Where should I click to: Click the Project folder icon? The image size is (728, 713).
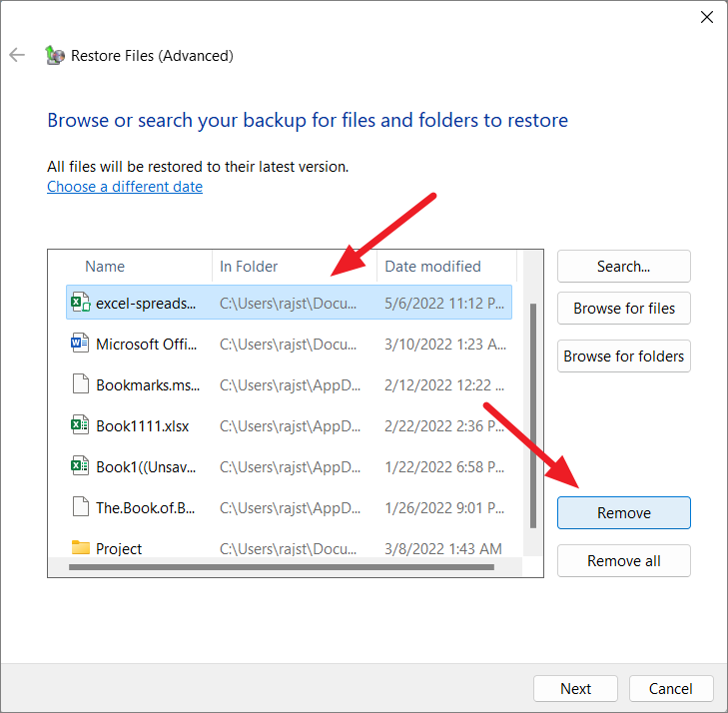81,548
